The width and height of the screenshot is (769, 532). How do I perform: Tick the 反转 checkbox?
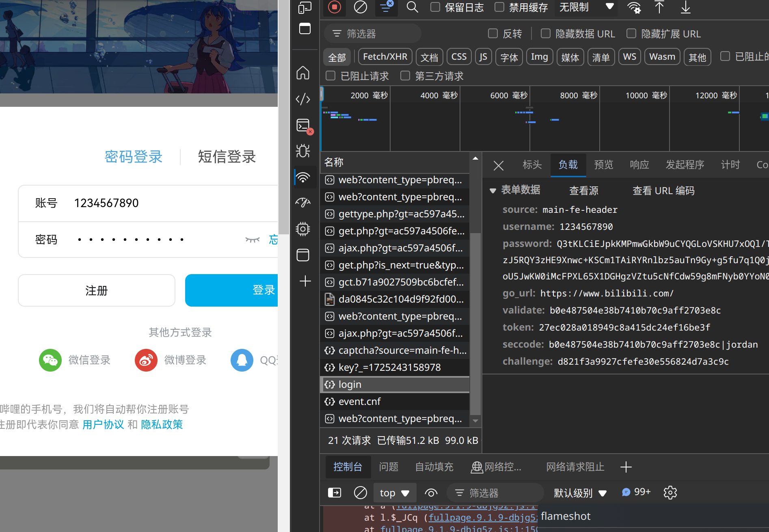(493, 33)
